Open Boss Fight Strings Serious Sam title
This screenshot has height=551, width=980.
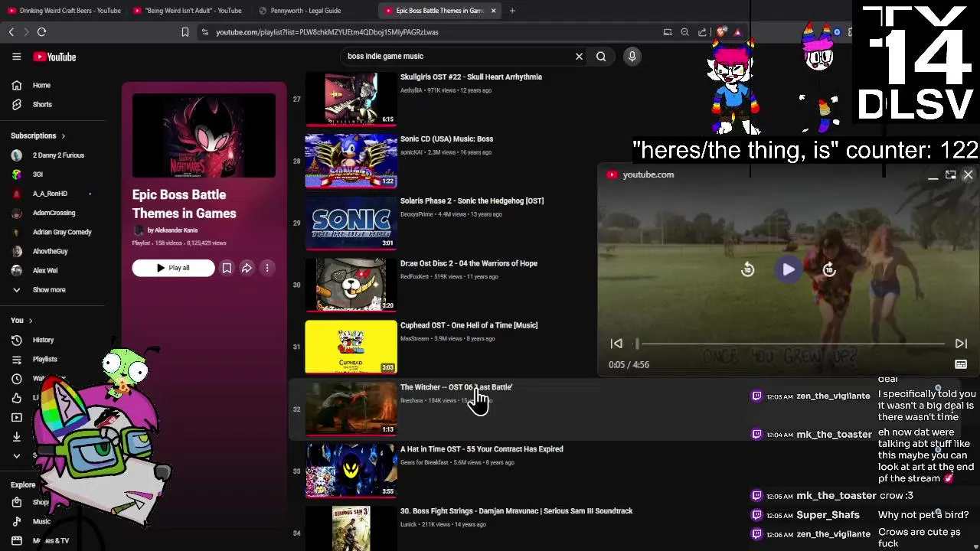point(516,511)
